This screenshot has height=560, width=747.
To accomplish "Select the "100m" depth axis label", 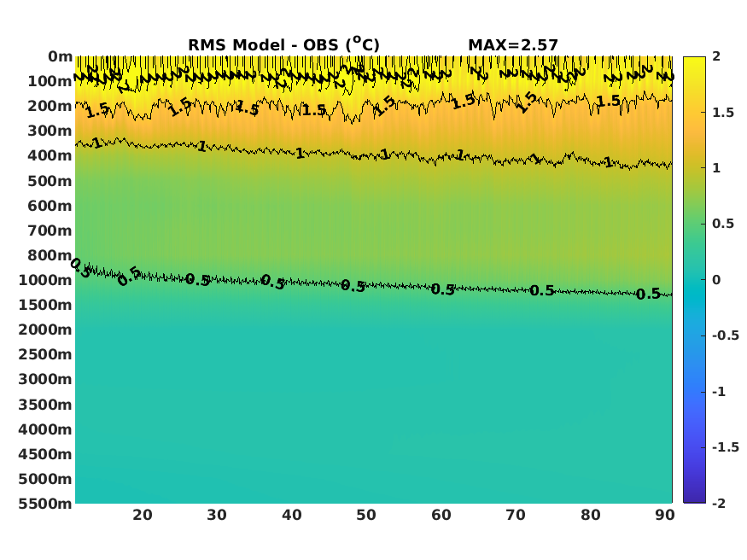I will (50, 81).
